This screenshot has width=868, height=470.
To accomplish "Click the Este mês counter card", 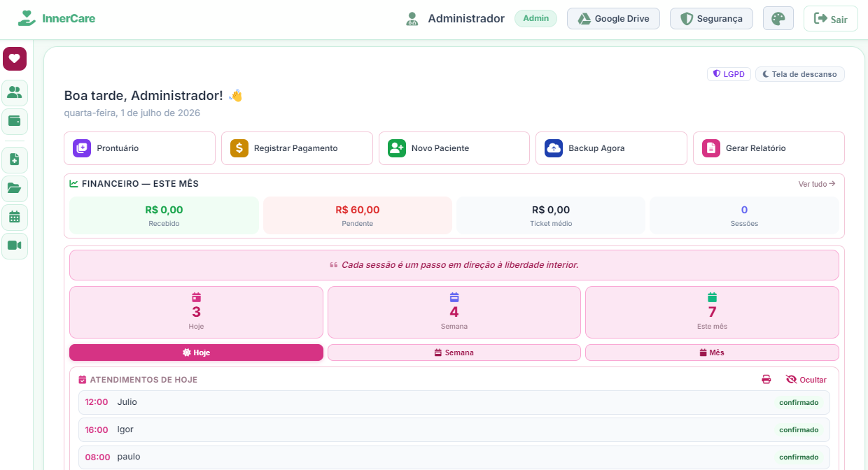I will pos(712,312).
